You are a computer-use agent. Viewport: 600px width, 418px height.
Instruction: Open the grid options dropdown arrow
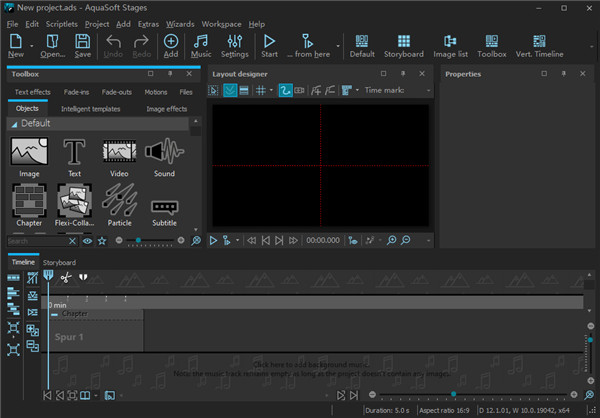(272, 90)
